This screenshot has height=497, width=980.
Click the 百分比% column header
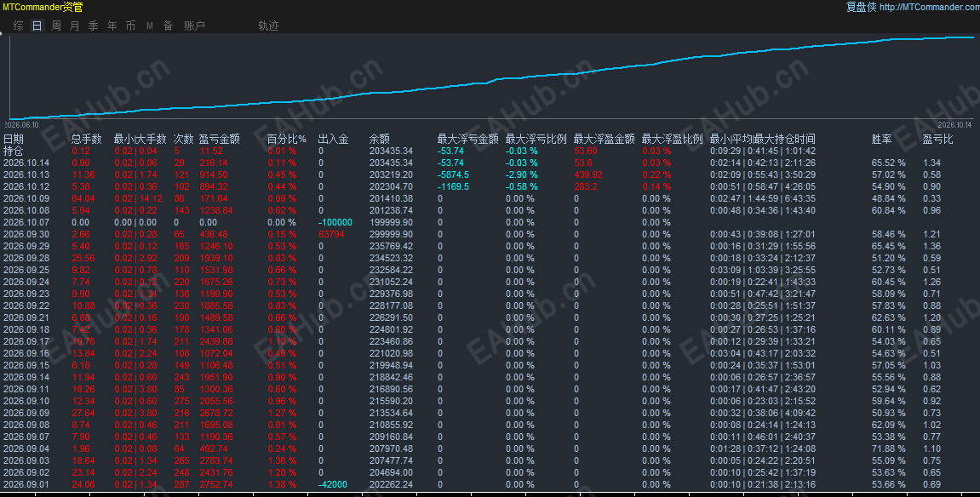(287, 140)
